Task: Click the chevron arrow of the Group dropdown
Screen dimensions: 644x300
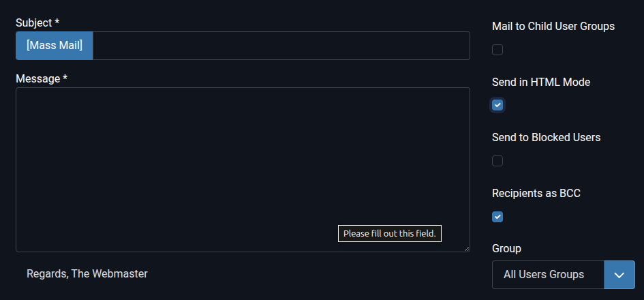Action: pos(619,275)
